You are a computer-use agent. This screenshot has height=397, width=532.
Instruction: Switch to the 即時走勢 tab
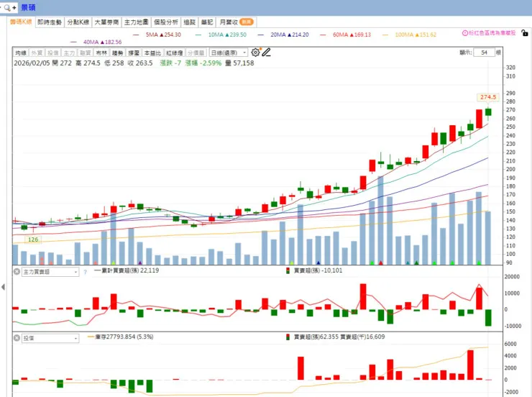click(50, 22)
